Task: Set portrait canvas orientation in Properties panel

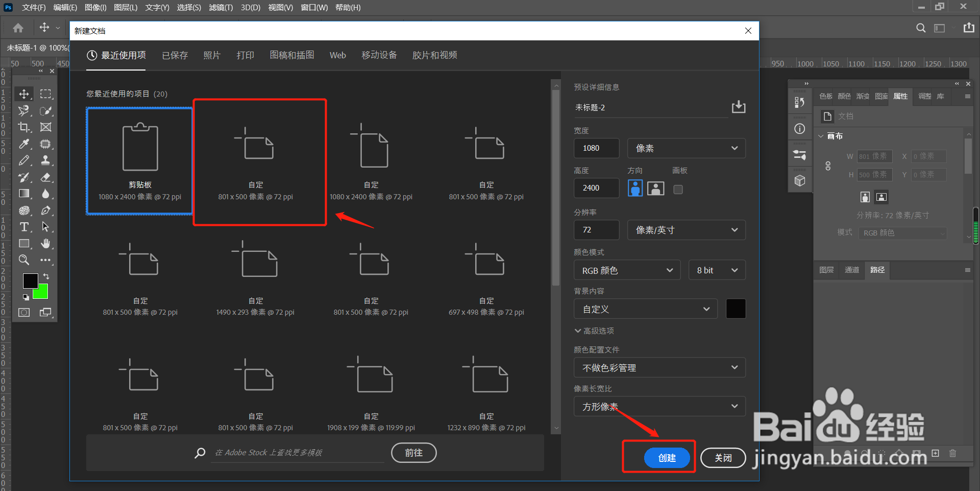Action: (865, 197)
